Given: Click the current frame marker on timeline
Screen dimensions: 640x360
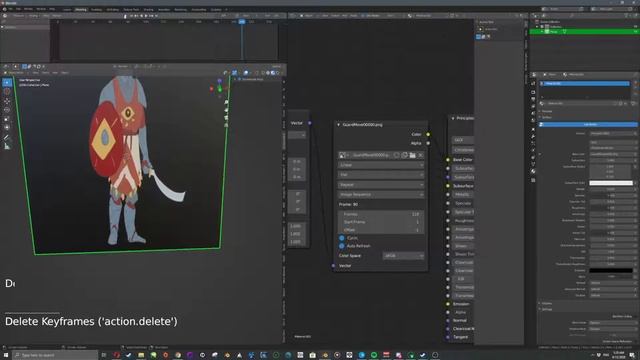Looking at the screenshot, I should [242, 22].
